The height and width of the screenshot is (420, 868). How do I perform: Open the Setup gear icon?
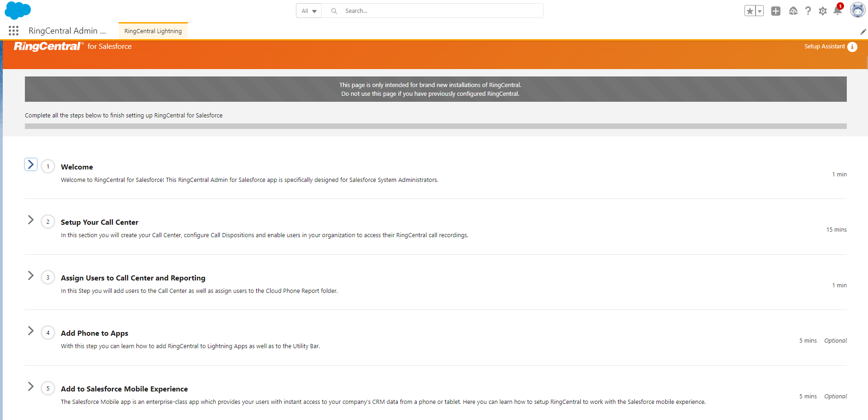[823, 11]
